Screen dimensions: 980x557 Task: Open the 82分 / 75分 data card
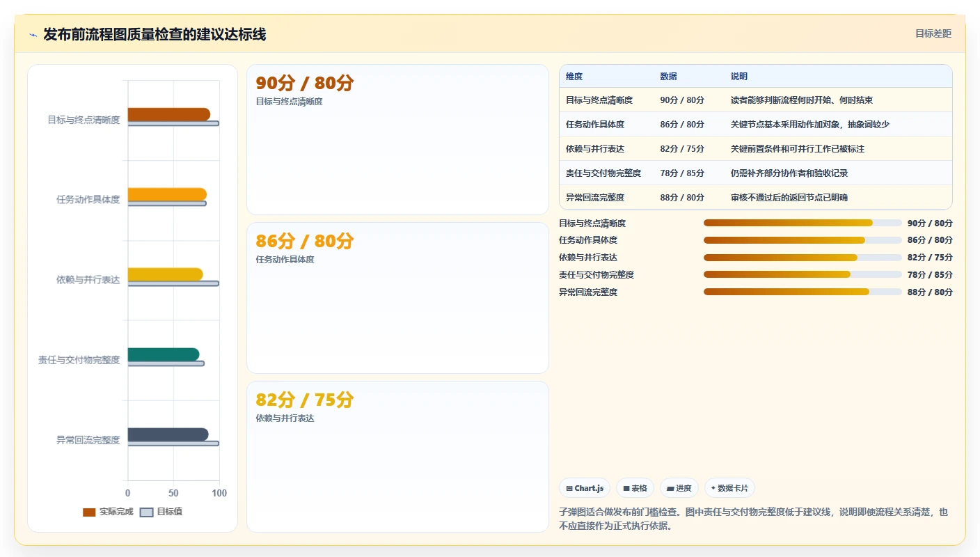(x=397, y=456)
